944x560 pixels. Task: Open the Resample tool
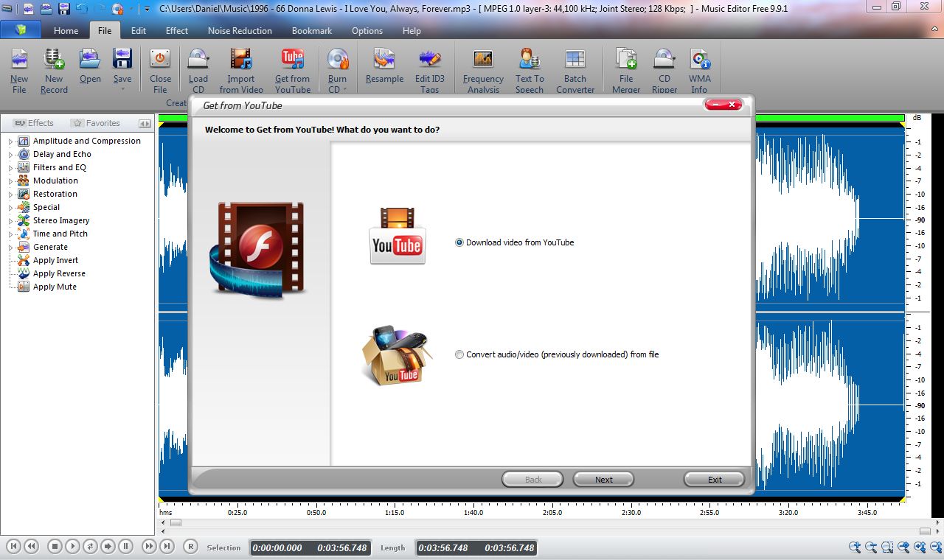click(384, 66)
